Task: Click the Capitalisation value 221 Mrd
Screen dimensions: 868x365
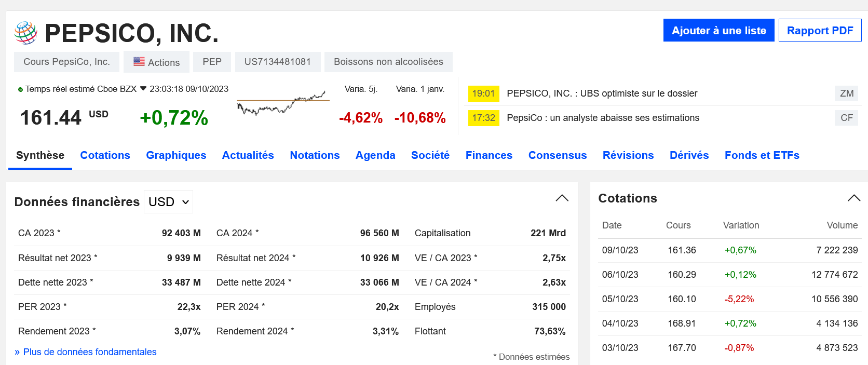Action: tap(548, 233)
